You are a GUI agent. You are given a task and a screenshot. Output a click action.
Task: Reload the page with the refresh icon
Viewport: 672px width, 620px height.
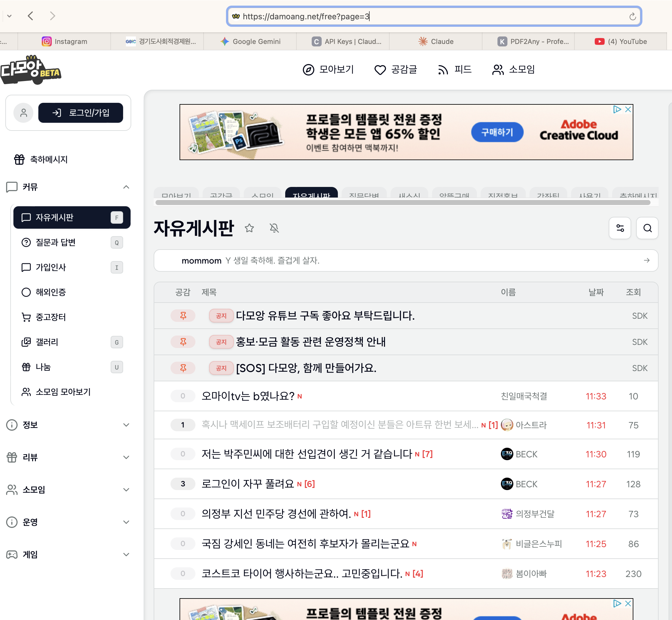point(632,17)
